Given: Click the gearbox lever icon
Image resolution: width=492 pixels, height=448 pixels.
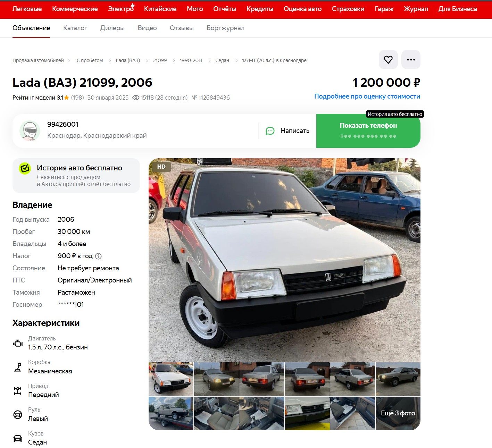Looking at the screenshot, I should point(18,367).
